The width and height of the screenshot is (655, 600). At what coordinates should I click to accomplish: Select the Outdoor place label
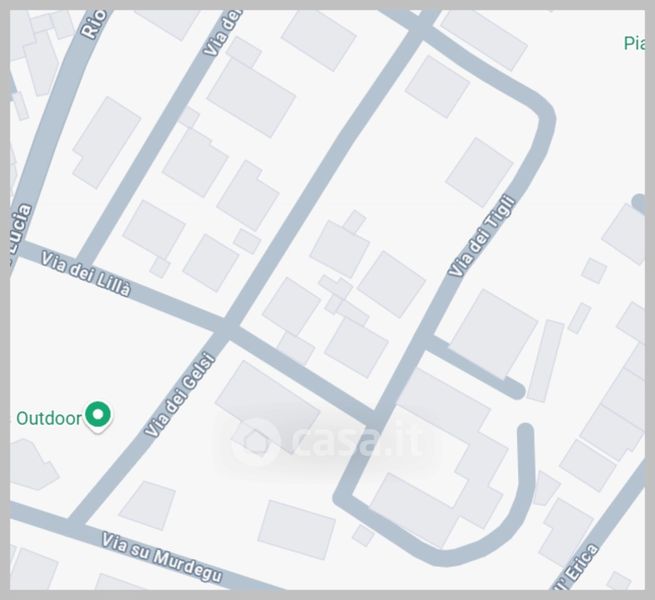[49, 418]
